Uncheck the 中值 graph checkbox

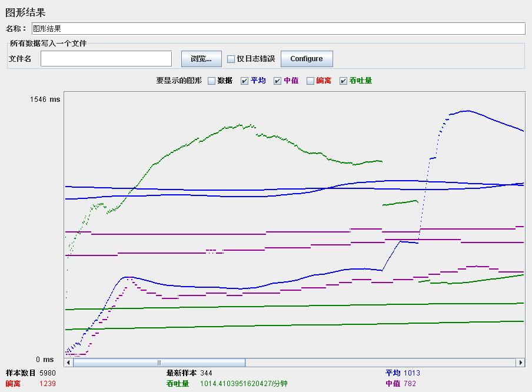[x=277, y=81]
